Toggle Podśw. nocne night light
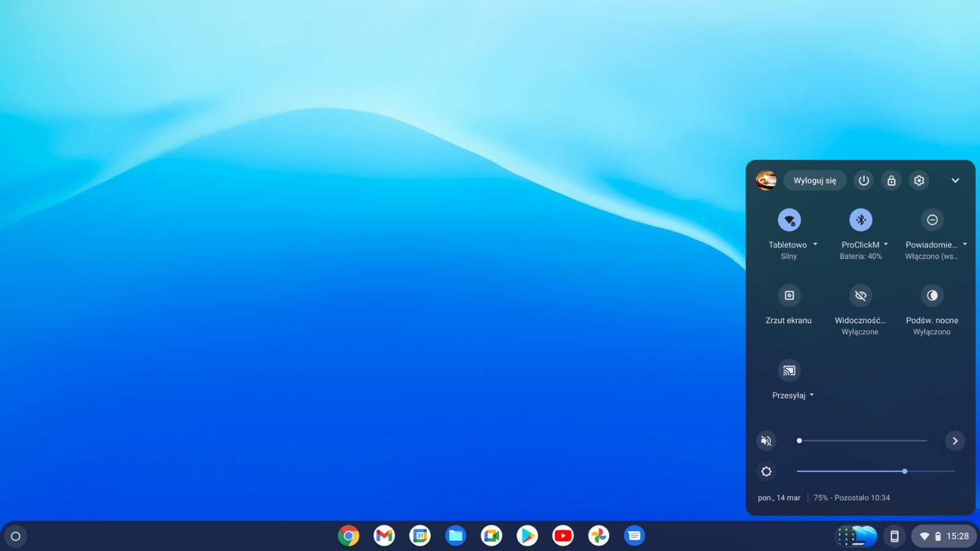The width and height of the screenshot is (980, 551). click(x=932, y=296)
